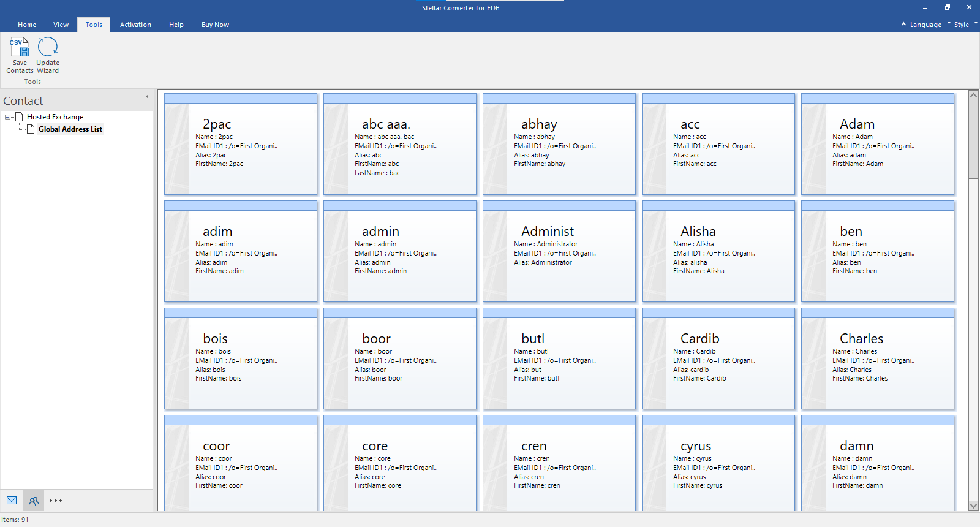Click the Buy Now tab
Screen dimensions: 980x527
click(215, 25)
